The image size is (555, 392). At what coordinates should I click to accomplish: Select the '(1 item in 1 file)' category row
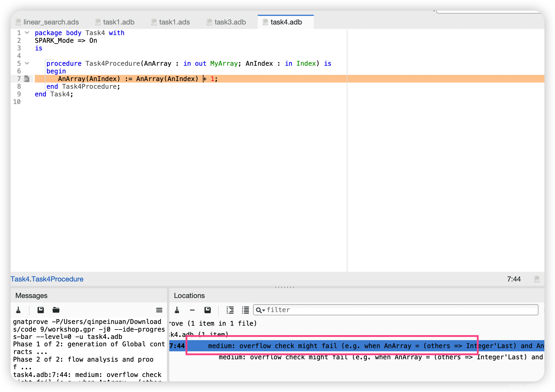pos(357,323)
